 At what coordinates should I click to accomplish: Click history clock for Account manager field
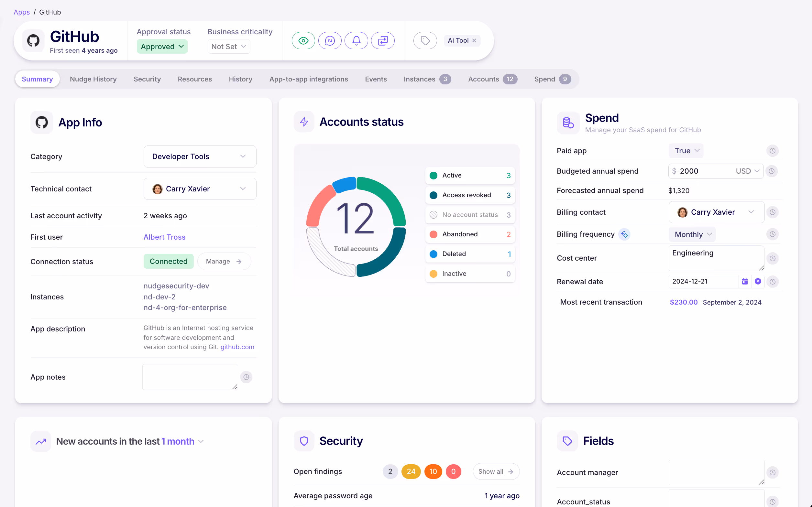[x=772, y=472]
